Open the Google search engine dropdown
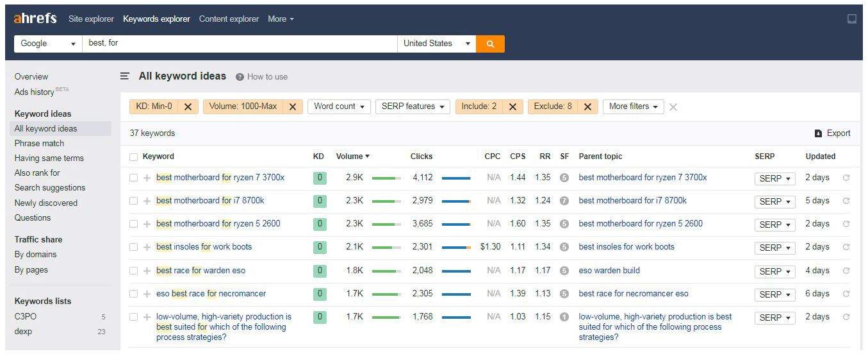This screenshot has height=356, width=868. (48, 44)
